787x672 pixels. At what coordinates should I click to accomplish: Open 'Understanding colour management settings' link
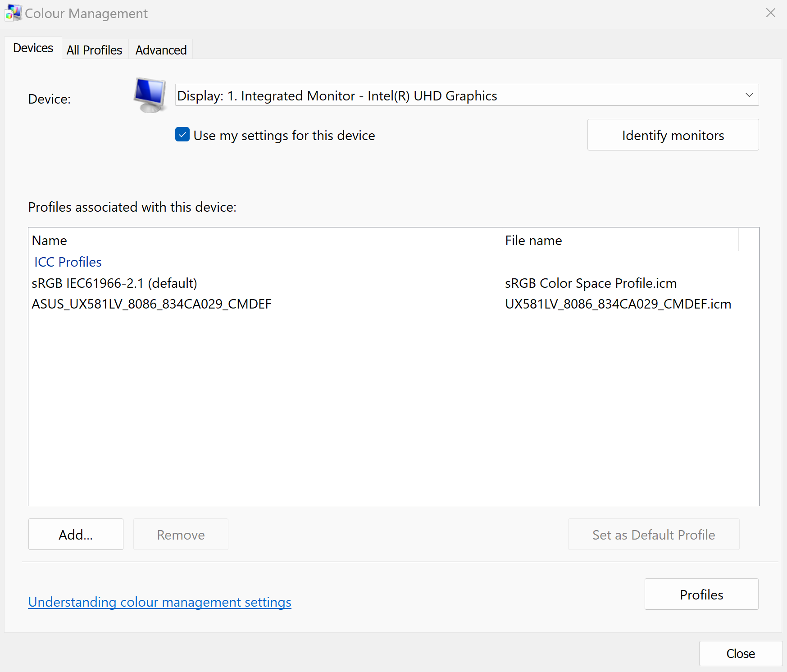click(x=160, y=602)
